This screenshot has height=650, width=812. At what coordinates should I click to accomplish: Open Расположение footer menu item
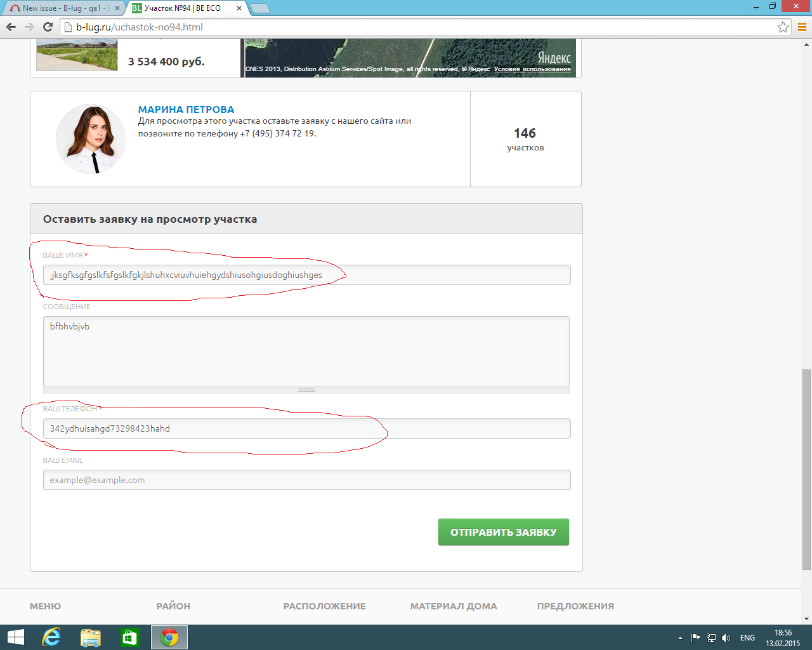(324, 606)
